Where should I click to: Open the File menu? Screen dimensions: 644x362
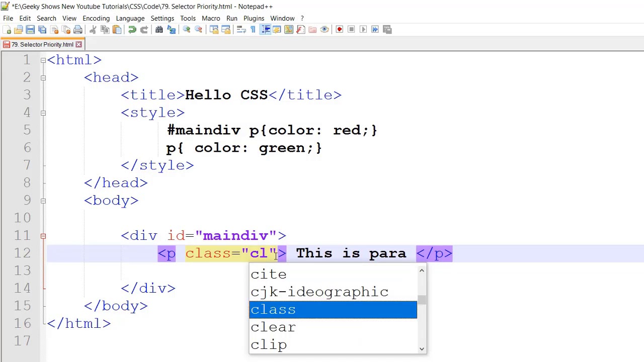click(x=8, y=19)
